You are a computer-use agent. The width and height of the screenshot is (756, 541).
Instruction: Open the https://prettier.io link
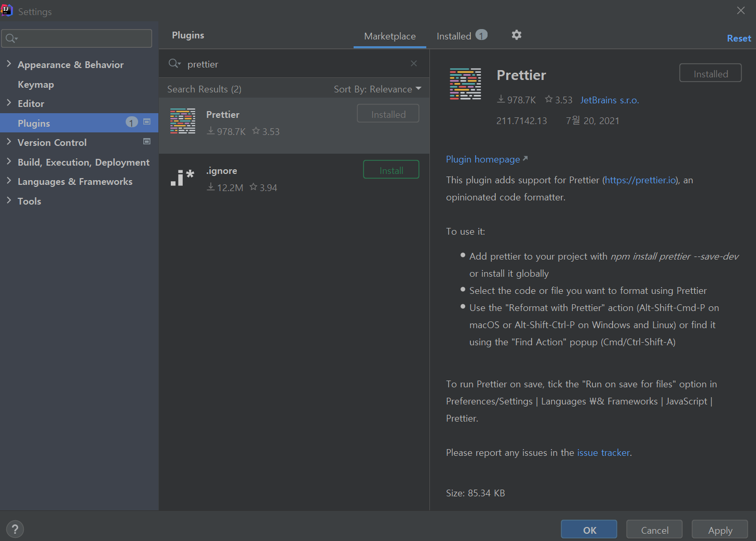[x=641, y=180]
